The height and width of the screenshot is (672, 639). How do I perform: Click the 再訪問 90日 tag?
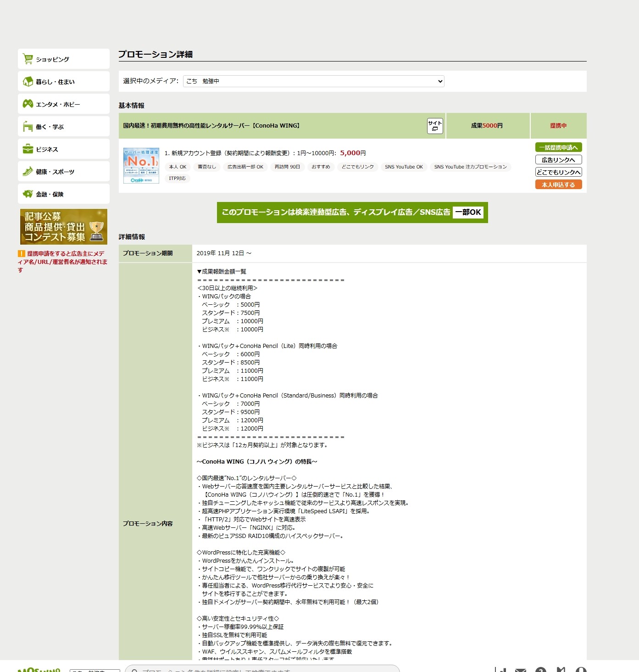[x=288, y=167]
